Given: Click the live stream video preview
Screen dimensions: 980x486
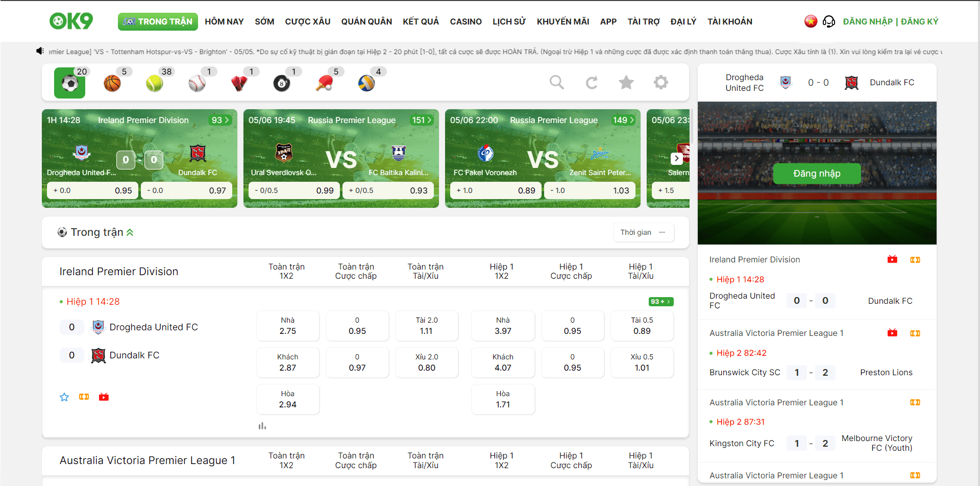Looking at the screenshot, I should 817,173.
